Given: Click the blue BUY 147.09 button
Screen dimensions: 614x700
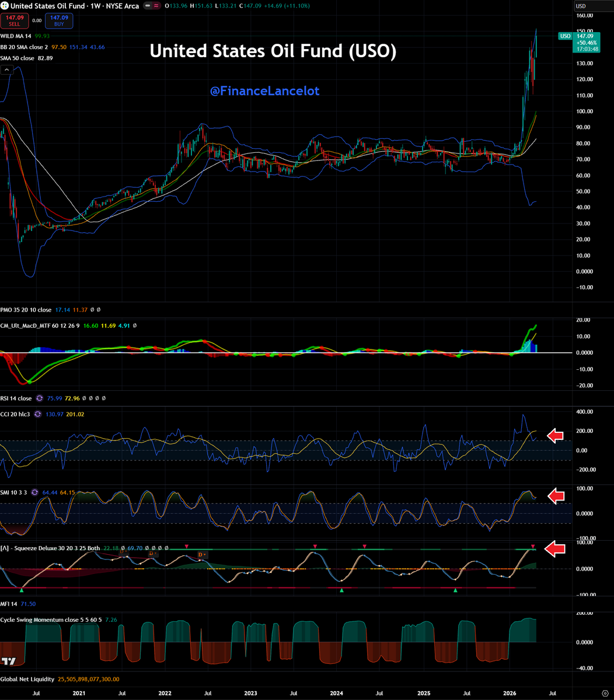Looking at the screenshot, I should (x=60, y=20).
